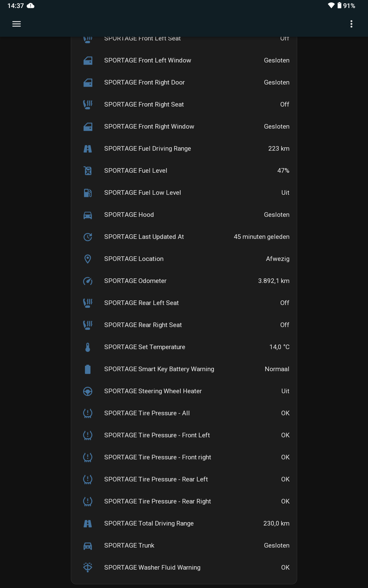Tap the Set Temperature thermometer icon
This screenshot has width=368, height=588.
coord(88,347)
